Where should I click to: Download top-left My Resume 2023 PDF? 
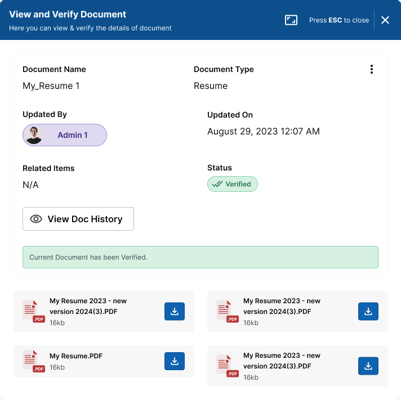(x=174, y=311)
